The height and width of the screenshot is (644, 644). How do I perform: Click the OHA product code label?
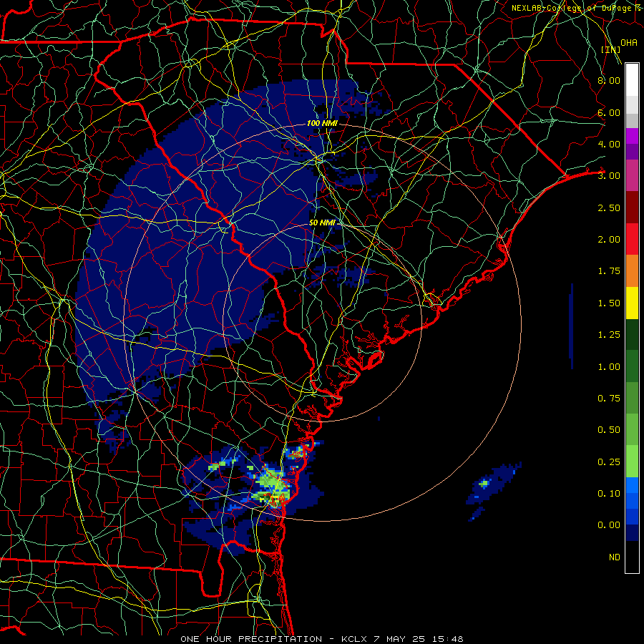click(629, 43)
